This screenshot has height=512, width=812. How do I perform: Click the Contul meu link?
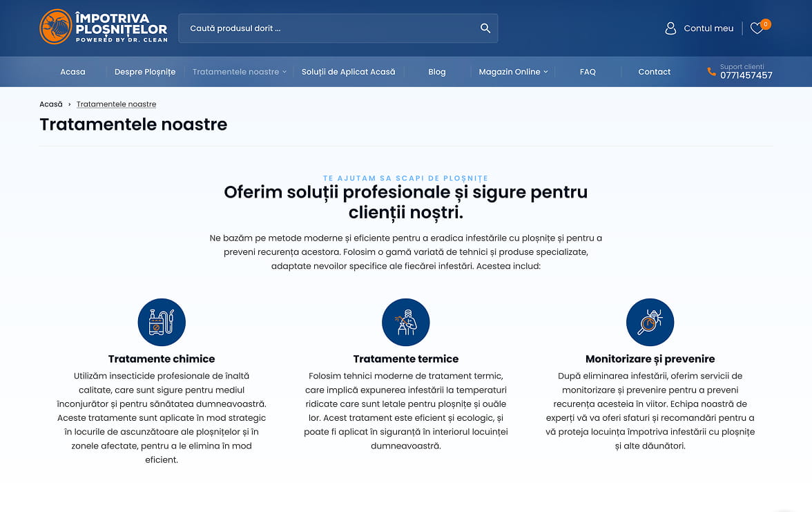tap(708, 28)
